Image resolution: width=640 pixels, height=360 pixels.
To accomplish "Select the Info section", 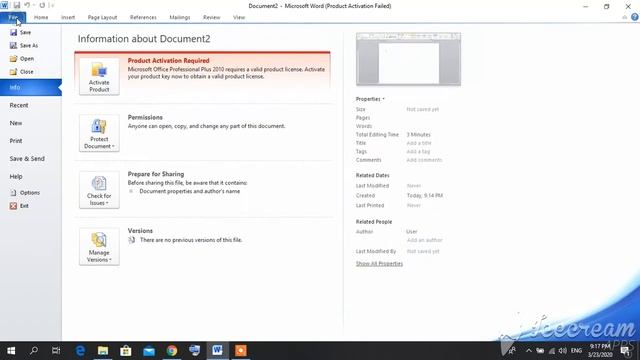I will pyautogui.click(x=31, y=87).
